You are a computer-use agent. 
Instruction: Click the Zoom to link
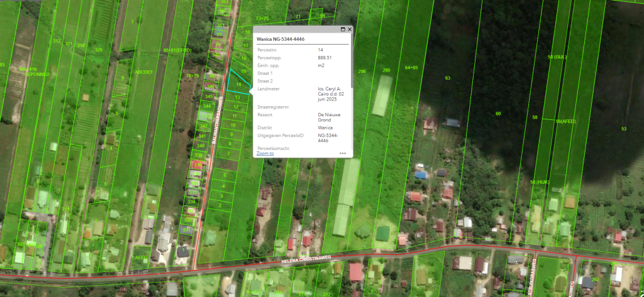click(265, 153)
